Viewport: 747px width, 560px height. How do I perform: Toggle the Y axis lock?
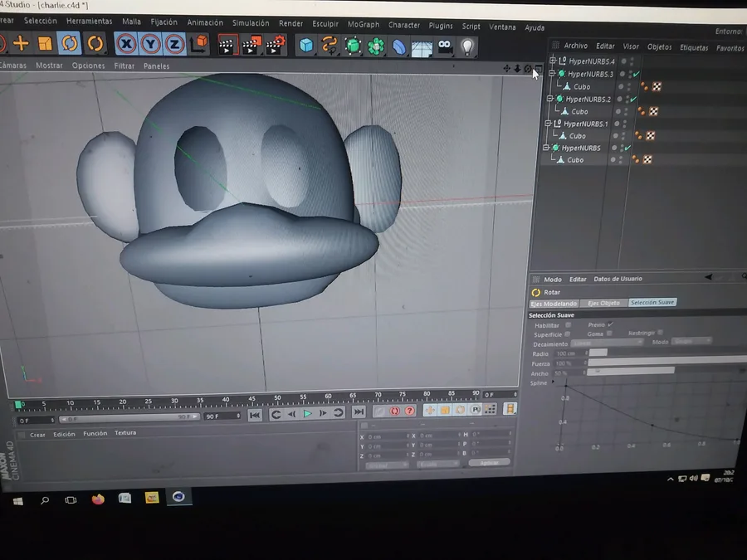[x=150, y=44]
